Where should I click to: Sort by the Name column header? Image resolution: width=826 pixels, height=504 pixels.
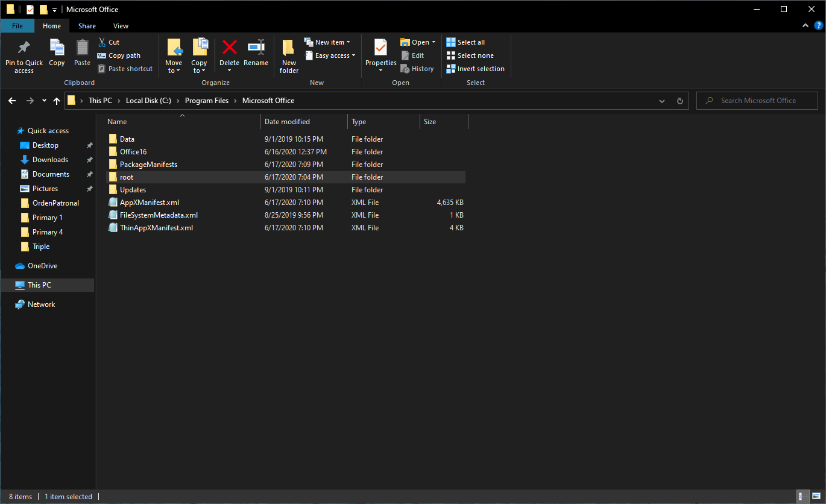[182, 122]
